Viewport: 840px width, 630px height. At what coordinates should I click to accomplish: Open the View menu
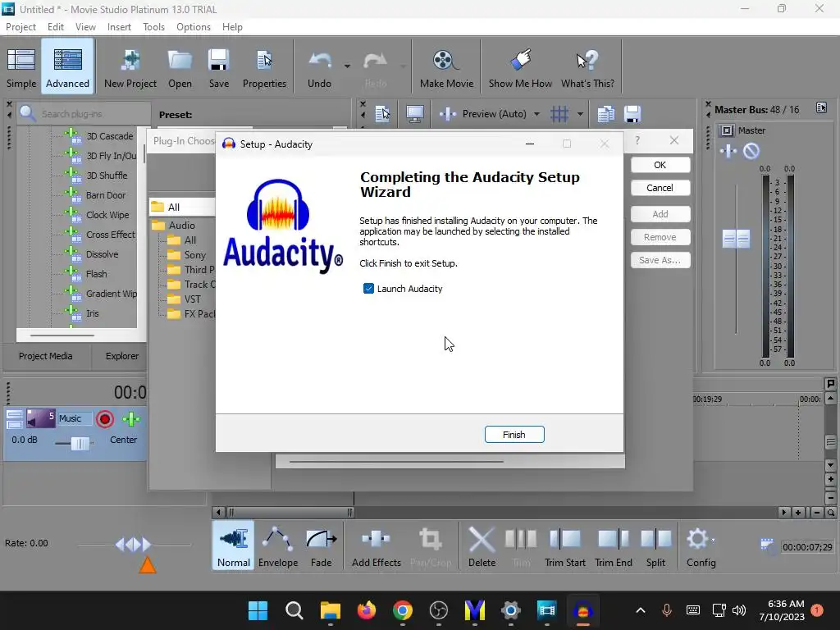click(85, 27)
